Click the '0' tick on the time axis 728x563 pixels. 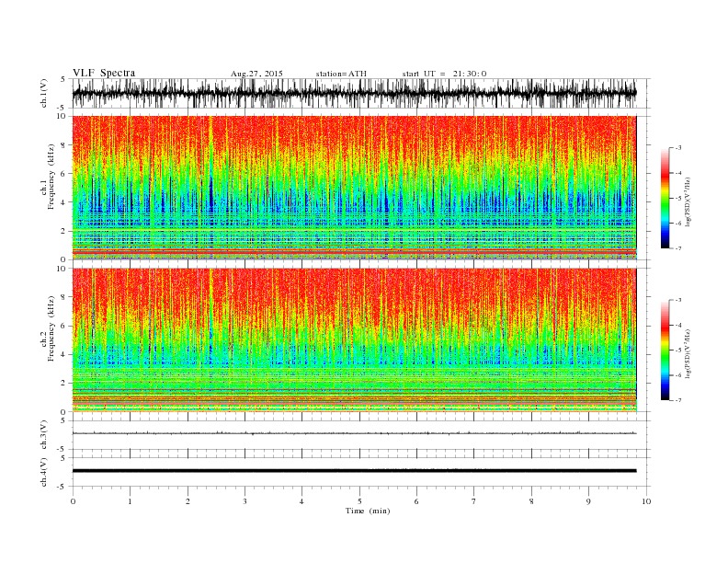point(73,501)
